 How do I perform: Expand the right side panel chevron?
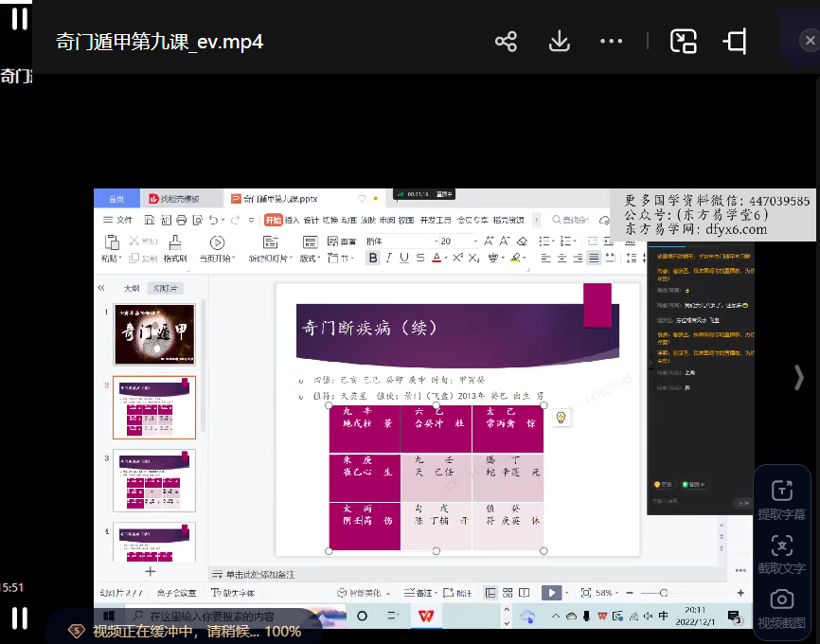click(x=798, y=377)
